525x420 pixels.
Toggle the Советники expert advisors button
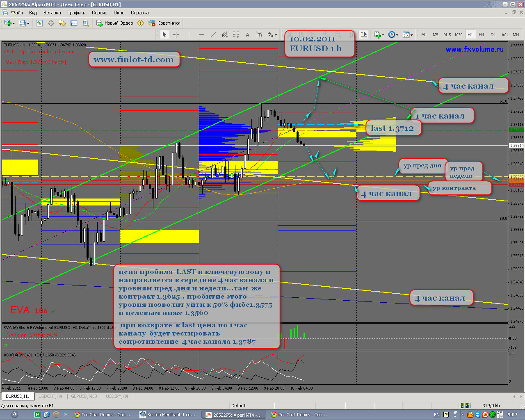pyautogui.click(x=164, y=23)
